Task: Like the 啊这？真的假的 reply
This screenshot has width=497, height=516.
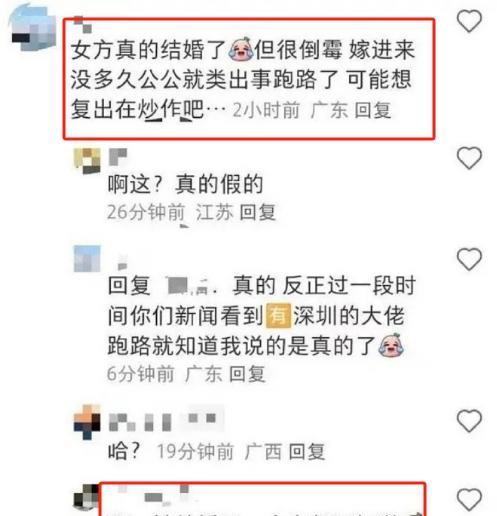Action: 469,158
